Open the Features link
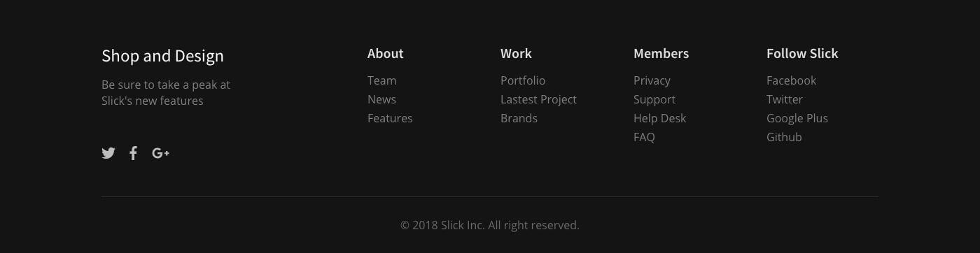The image size is (980, 253). (390, 118)
